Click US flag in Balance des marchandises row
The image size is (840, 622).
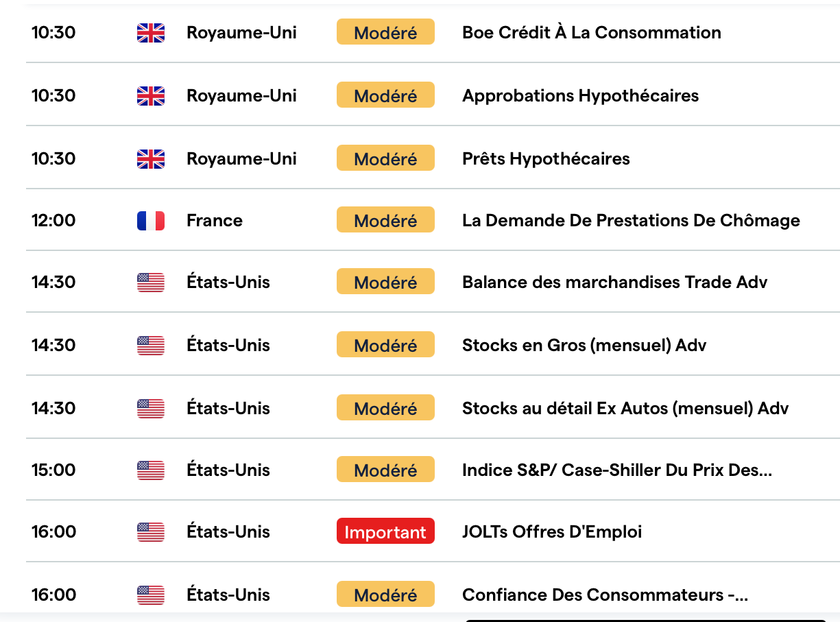(x=151, y=283)
